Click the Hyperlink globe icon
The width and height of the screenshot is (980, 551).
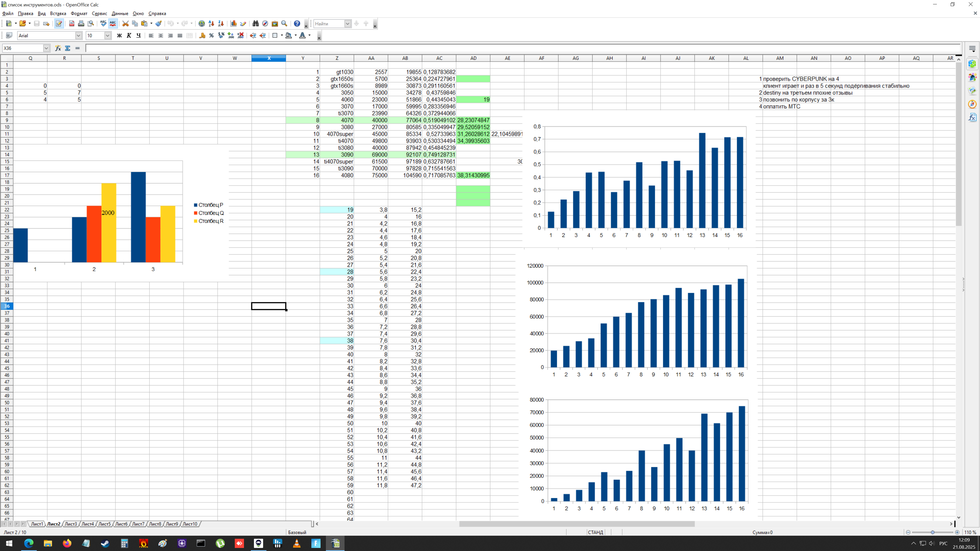click(202, 23)
